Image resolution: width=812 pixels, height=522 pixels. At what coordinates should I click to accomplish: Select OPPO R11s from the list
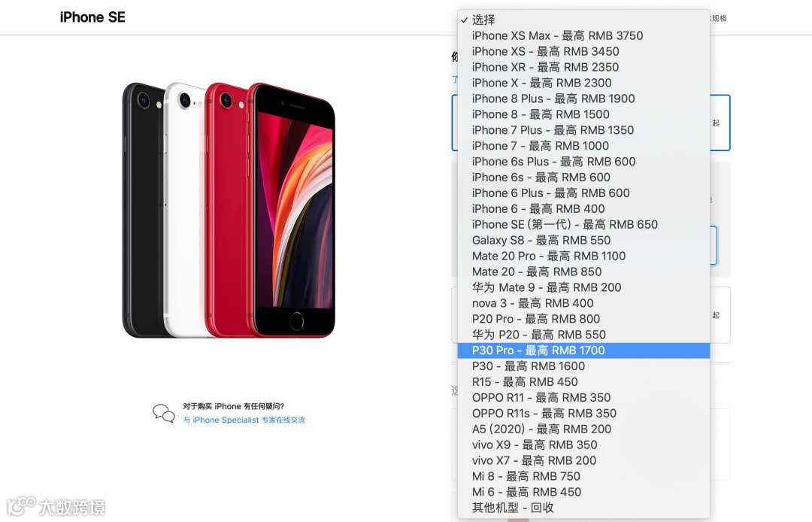click(583, 414)
